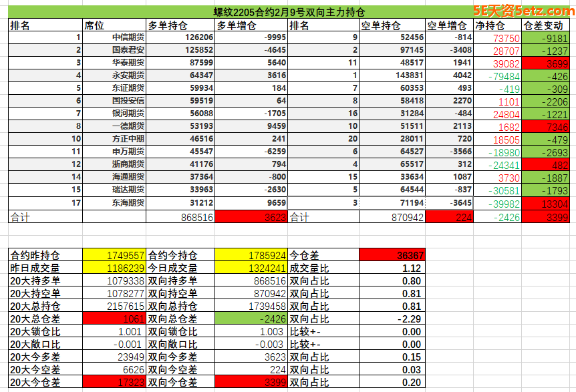
Task: Select the 东海期货 seat cell
Action: point(114,203)
